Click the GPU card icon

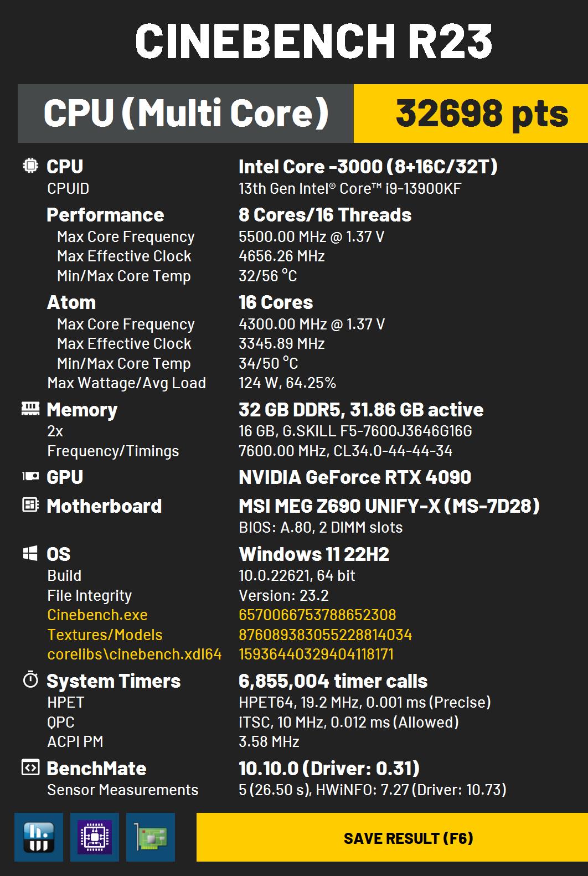coord(30,476)
